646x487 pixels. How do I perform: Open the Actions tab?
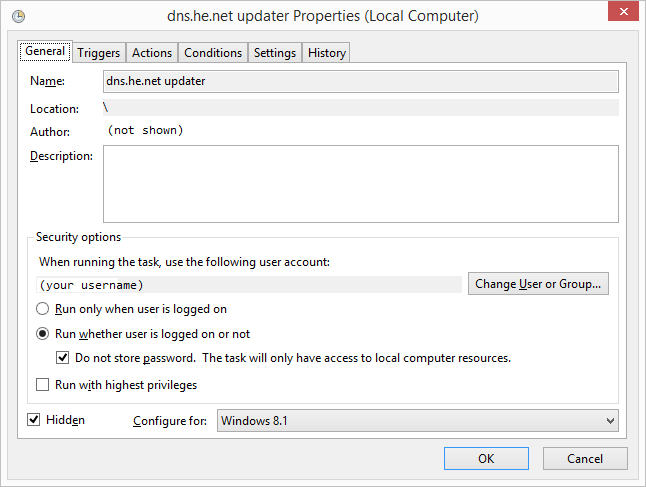pos(152,53)
